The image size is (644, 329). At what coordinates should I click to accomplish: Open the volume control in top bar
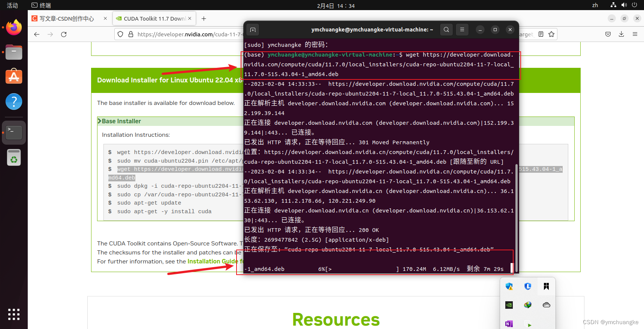click(624, 5)
